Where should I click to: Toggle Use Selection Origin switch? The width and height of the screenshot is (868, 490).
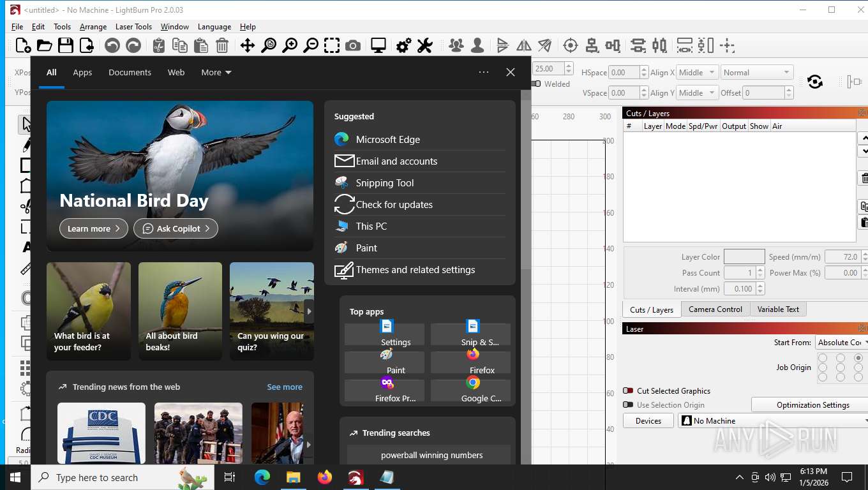[x=628, y=405]
